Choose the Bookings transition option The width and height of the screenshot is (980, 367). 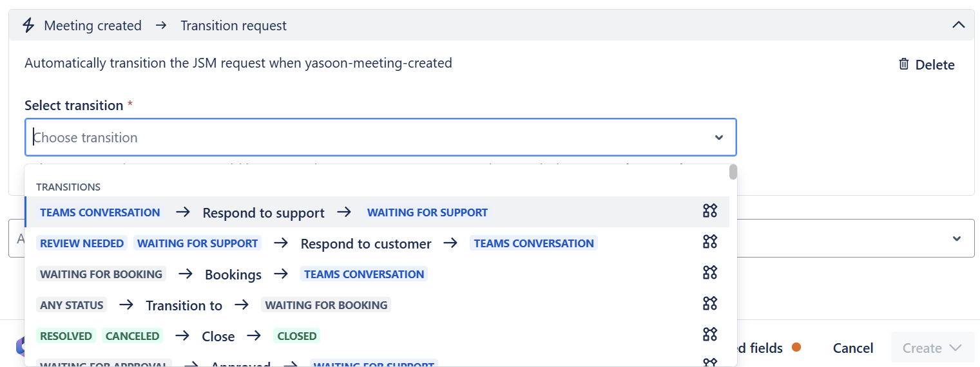(x=233, y=274)
